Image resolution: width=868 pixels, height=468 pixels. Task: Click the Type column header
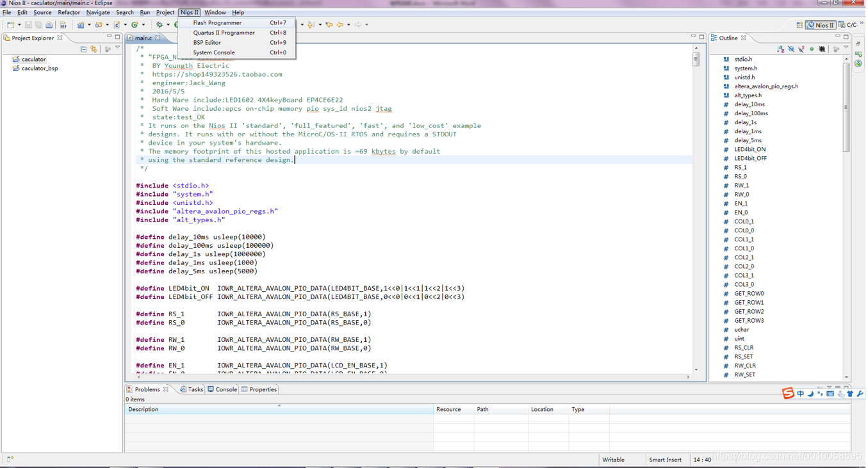click(x=589, y=409)
